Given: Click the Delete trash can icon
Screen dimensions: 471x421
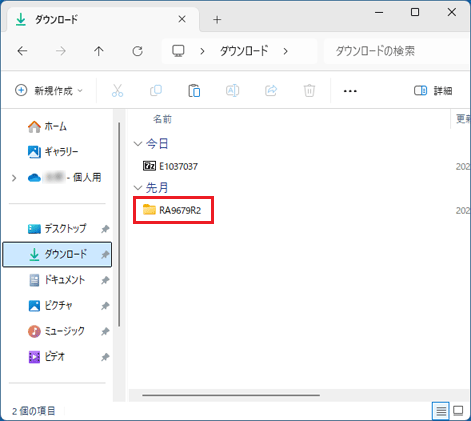Looking at the screenshot, I should coord(309,91).
